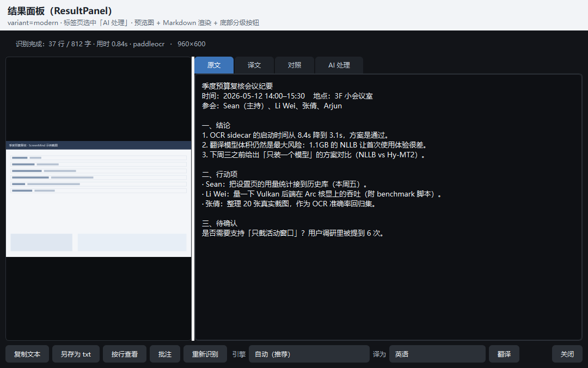Click the 960×600 dimension label

coord(191,44)
